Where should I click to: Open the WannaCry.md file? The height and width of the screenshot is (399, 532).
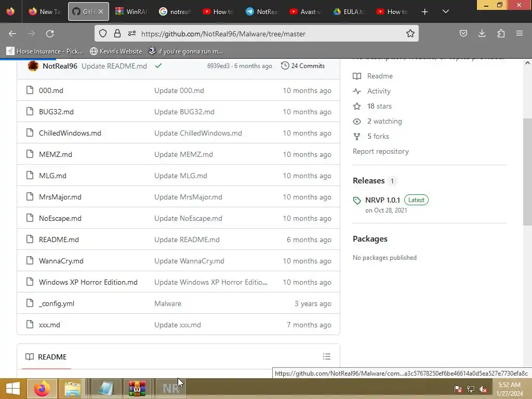pyautogui.click(x=61, y=261)
